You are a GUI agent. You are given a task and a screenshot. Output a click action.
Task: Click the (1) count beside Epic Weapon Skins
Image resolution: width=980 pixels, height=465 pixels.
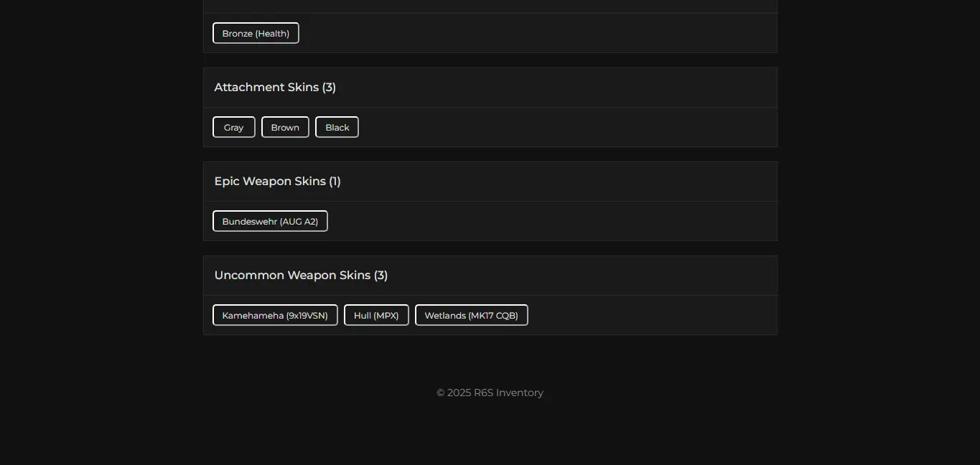point(335,182)
